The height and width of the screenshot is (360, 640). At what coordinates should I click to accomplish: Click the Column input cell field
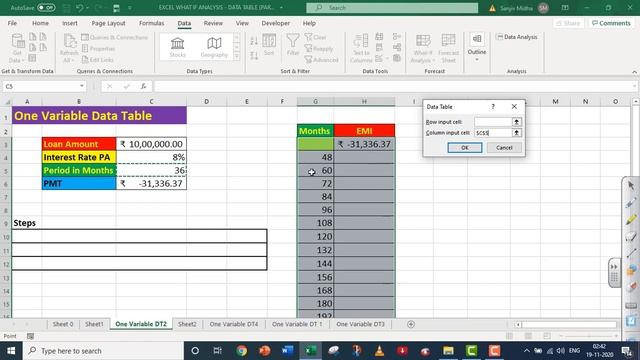[493, 133]
